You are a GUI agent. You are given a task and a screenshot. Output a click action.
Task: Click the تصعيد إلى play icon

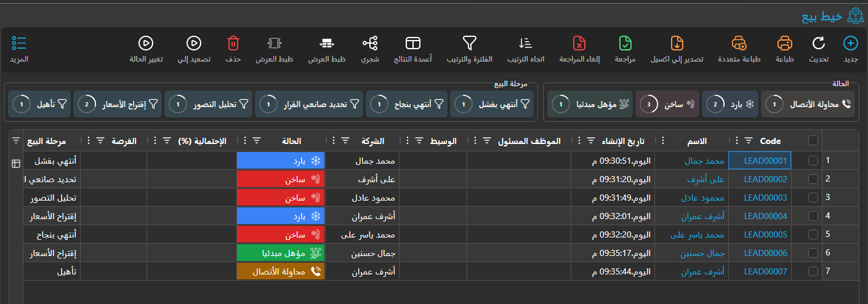194,43
